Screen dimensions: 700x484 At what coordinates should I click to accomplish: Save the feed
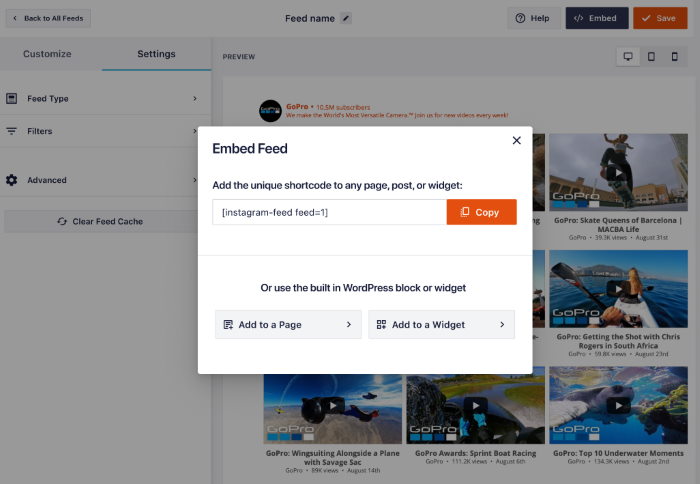coord(660,18)
